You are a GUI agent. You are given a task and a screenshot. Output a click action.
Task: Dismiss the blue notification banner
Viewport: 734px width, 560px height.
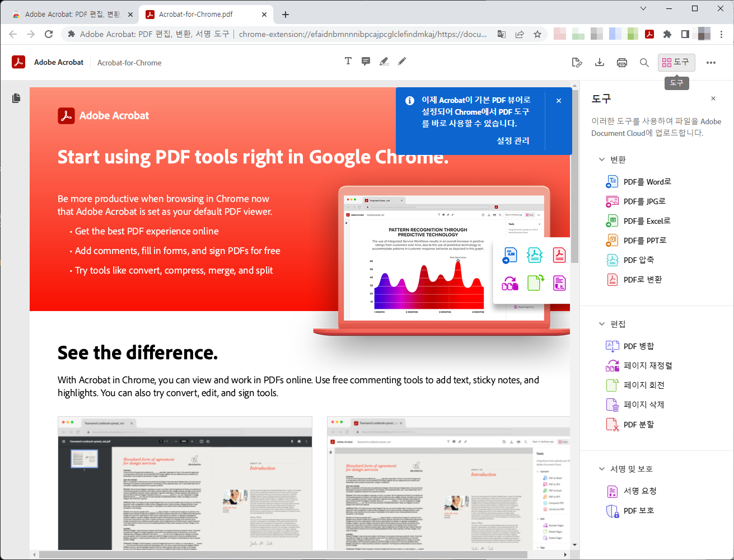(x=559, y=101)
